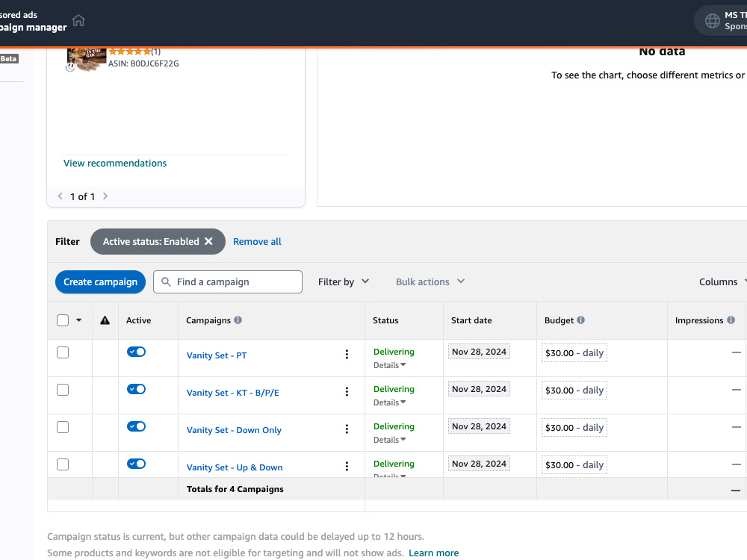Expand Details for Vanity Set - Down Only
Screen dimensions: 747x560
(x=390, y=440)
